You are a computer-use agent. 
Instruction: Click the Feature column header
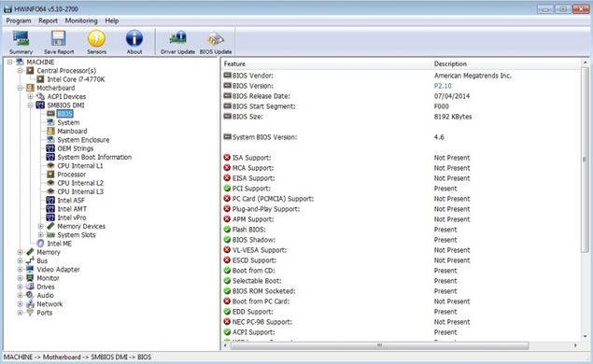click(x=326, y=63)
